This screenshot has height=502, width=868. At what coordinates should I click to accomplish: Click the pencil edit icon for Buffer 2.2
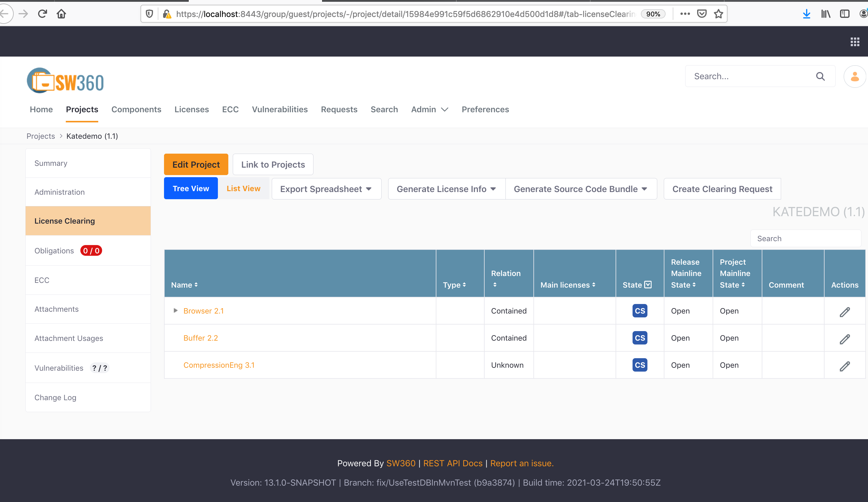pos(845,339)
